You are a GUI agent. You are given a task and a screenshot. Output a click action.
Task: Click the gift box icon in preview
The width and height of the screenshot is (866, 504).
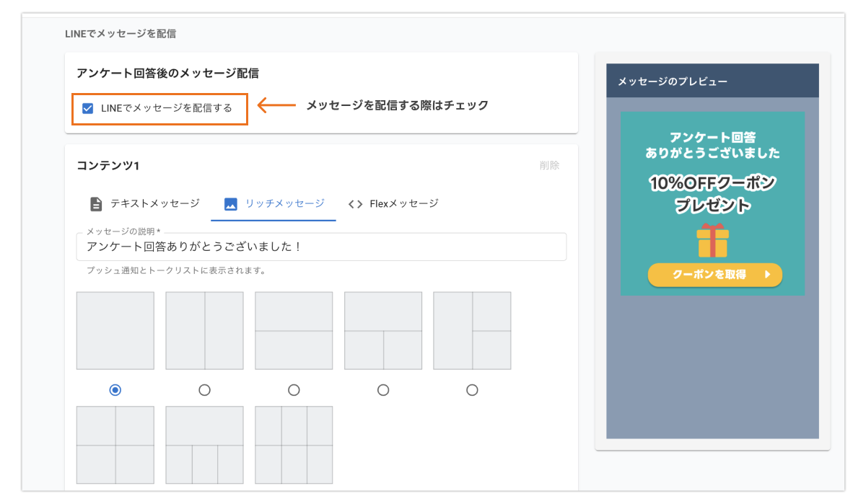(713, 240)
